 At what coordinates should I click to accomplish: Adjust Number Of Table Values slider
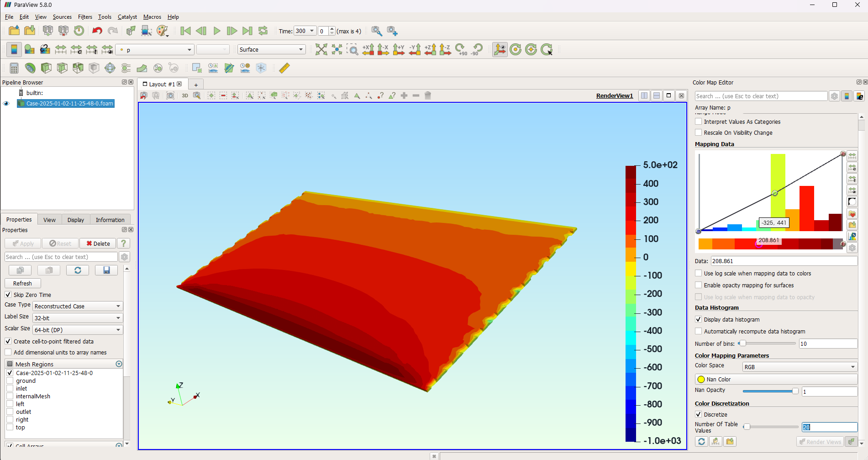[x=772, y=427]
